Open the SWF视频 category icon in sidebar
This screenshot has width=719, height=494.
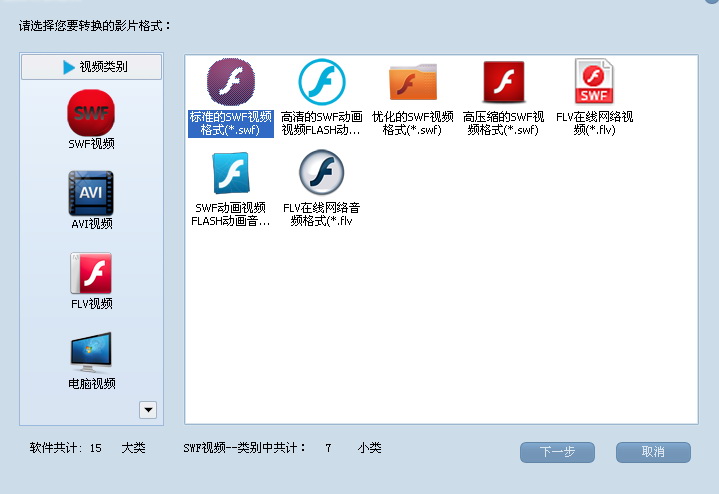(91, 112)
